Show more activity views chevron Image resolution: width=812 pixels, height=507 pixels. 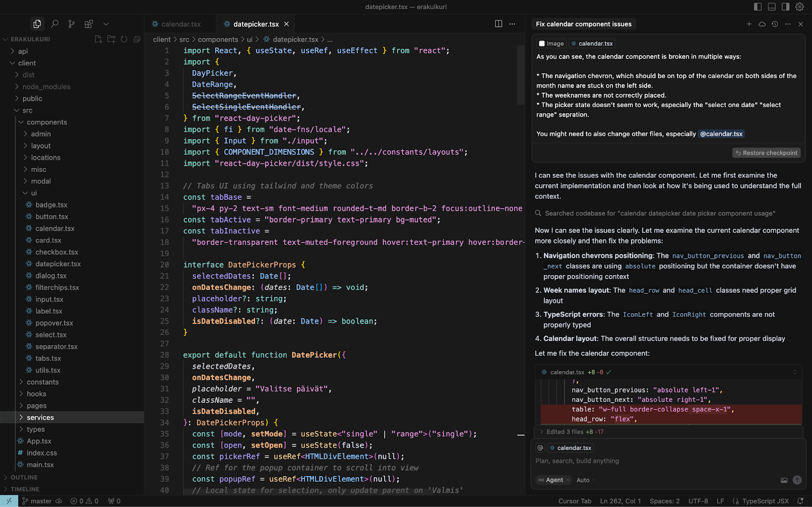coord(106,24)
